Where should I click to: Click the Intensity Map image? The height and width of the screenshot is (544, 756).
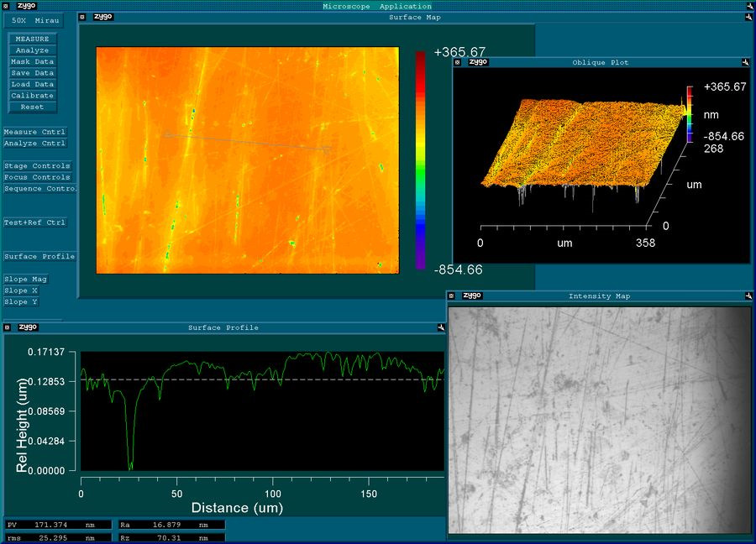click(598, 419)
